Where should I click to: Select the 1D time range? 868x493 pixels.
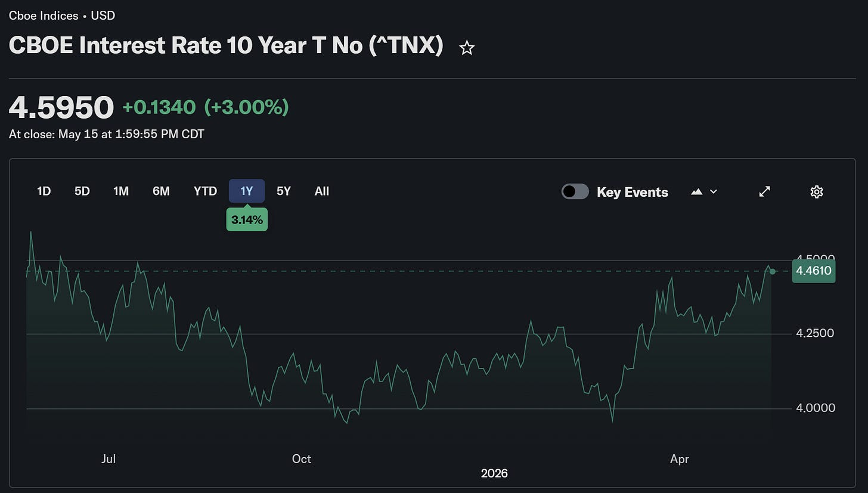pyautogui.click(x=44, y=191)
